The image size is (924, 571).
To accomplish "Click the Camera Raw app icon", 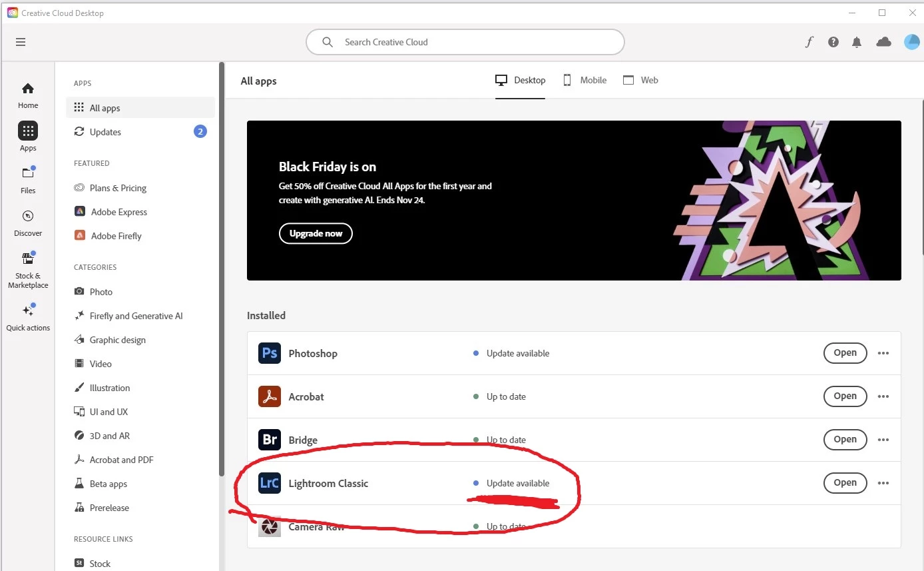I will tap(270, 526).
